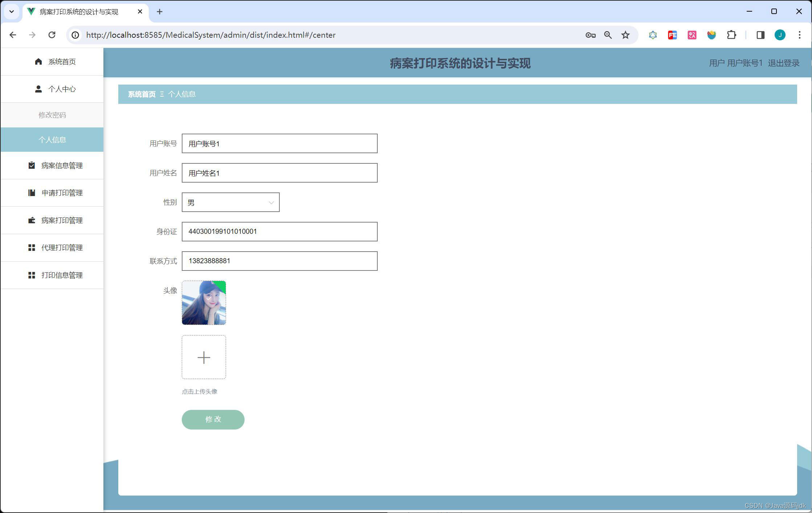The width and height of the screenshot is (812, 513).
Task: Click the clipboard icon beside 病案信息管理
Action: tap(32, 166)
